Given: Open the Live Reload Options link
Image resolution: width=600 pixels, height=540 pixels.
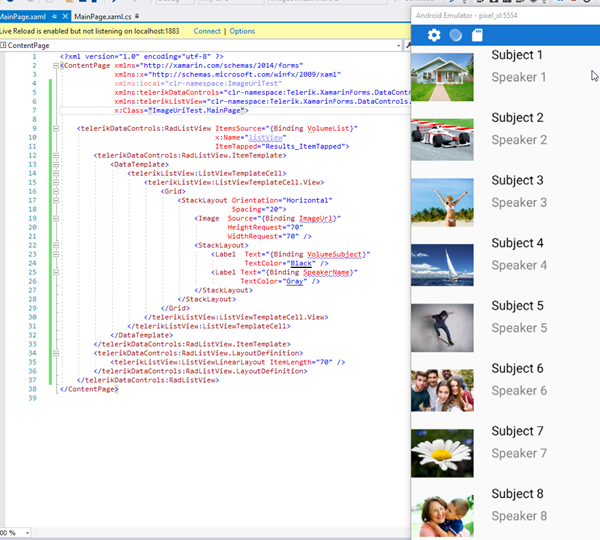Looking at the screenshot, I should coord(242,31).
